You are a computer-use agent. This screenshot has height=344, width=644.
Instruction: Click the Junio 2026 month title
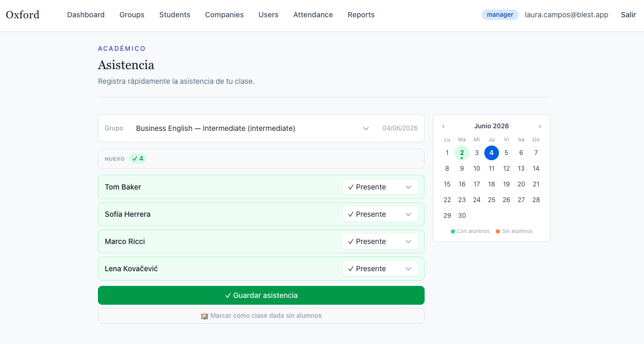tap(492, 126)
